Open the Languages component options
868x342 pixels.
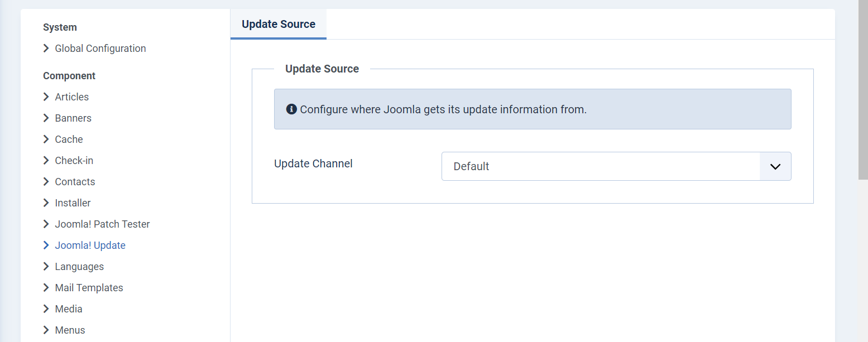[x=79, y=267]
